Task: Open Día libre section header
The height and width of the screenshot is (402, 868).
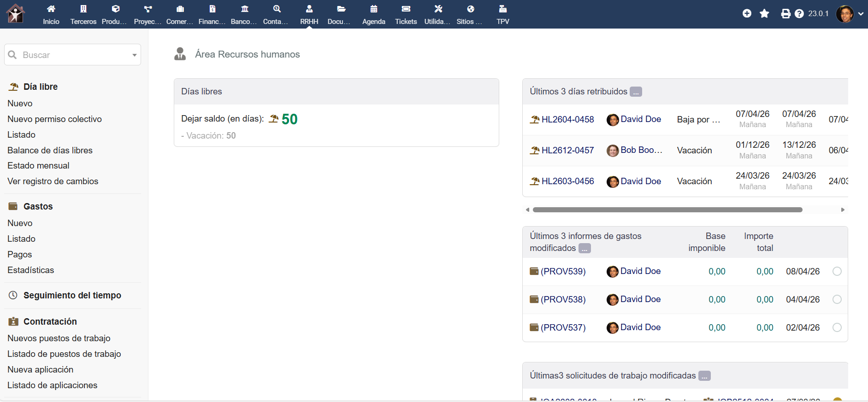Action: (41, 87)
